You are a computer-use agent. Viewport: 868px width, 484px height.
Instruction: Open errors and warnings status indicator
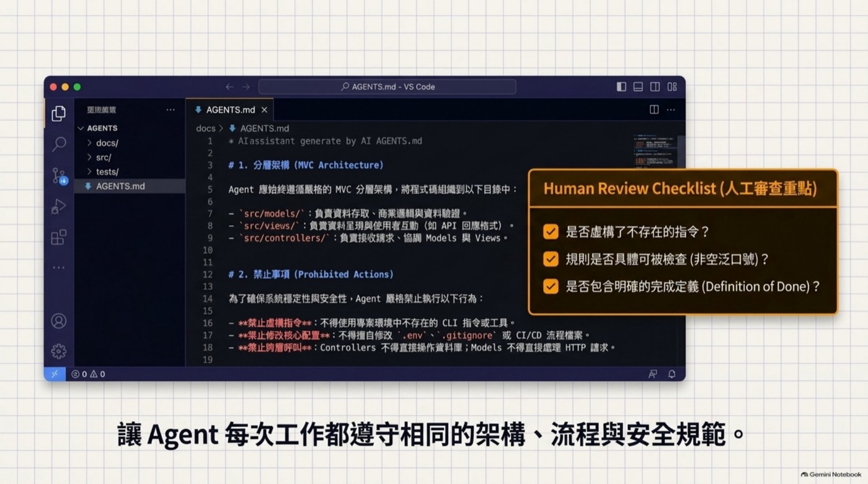[88, 374]
